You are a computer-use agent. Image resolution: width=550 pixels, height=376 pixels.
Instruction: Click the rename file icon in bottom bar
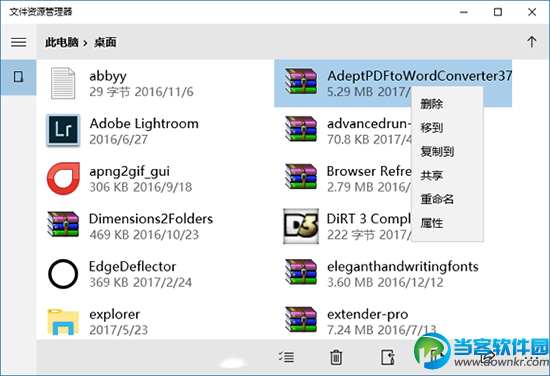click(388, 357)
